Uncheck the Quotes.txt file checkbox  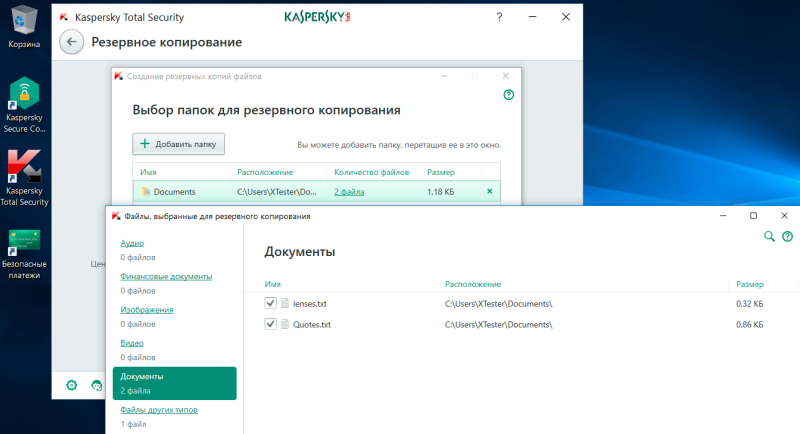[x=270, y=324]
